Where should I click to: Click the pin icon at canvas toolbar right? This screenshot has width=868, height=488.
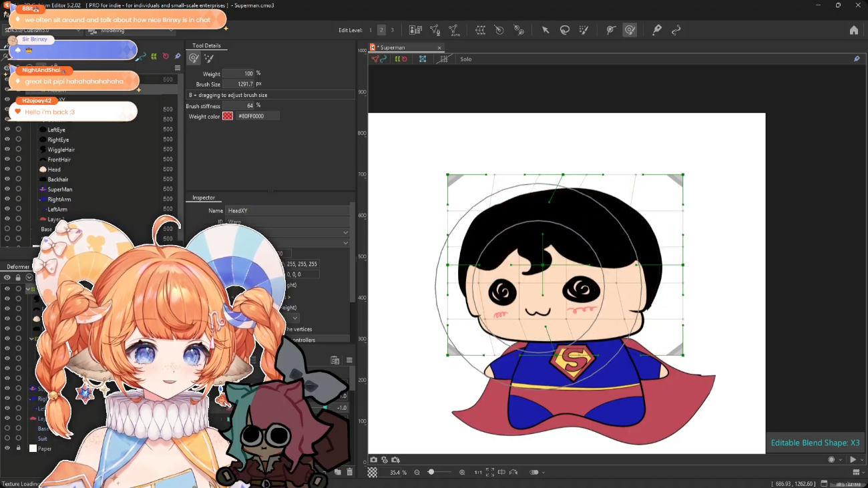[857, 59]
